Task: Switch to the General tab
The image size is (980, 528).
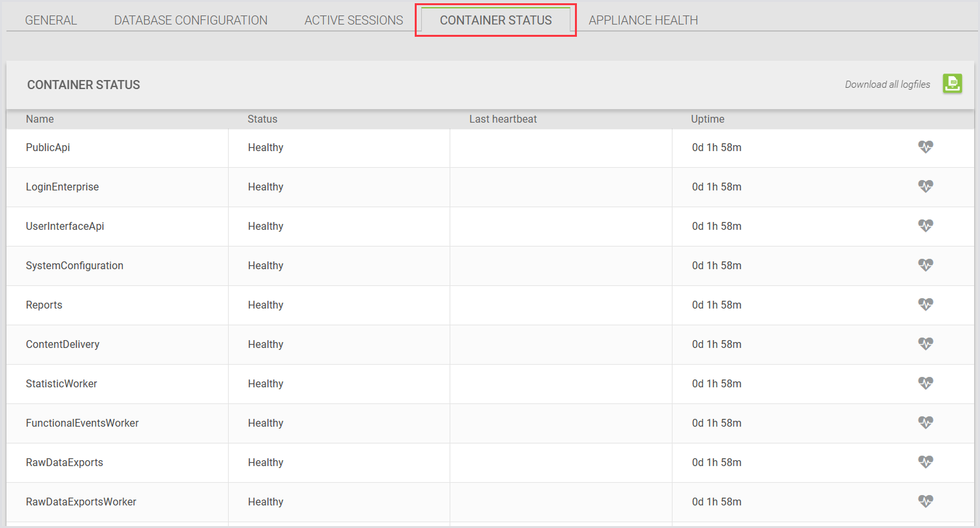Action: tap(51, 20)
